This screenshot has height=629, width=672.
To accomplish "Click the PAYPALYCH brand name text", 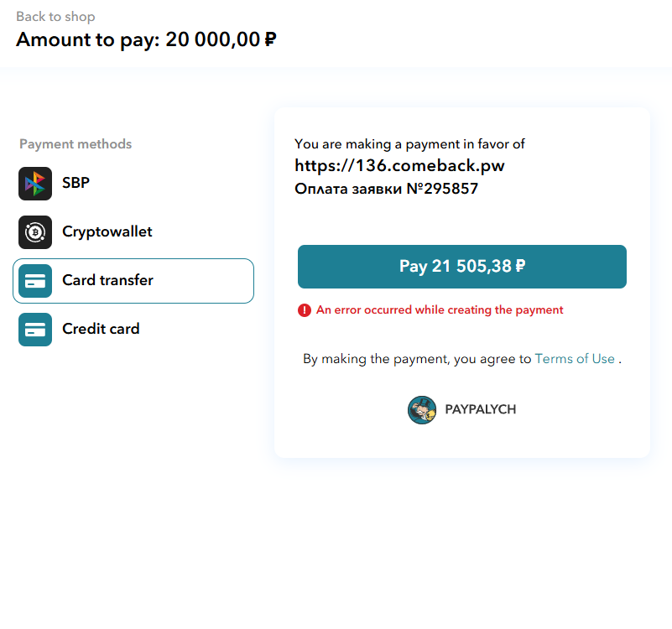I will [481, 409].
